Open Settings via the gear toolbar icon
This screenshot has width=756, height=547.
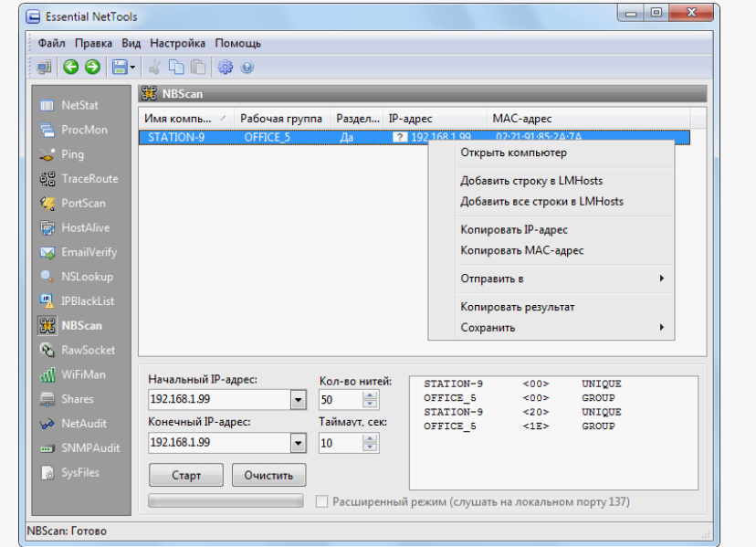(226, 67)
